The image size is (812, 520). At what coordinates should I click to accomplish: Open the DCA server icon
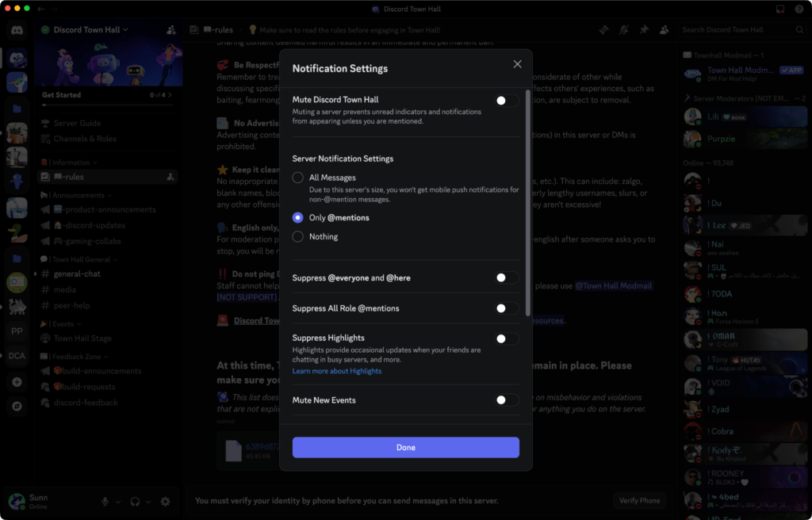click(17, 356)
